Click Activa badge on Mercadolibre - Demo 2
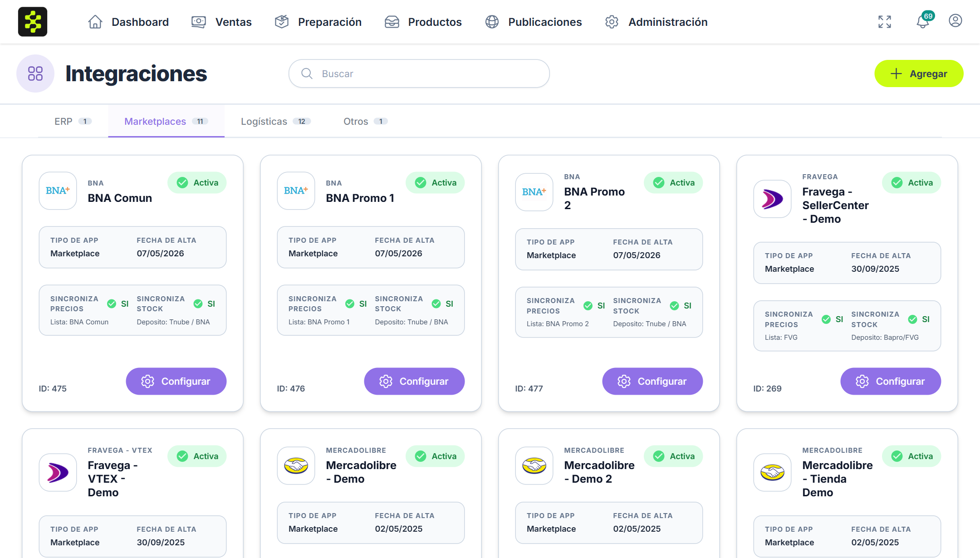The width and height of the screenshot is (980, 558). [x=673, y=456]
